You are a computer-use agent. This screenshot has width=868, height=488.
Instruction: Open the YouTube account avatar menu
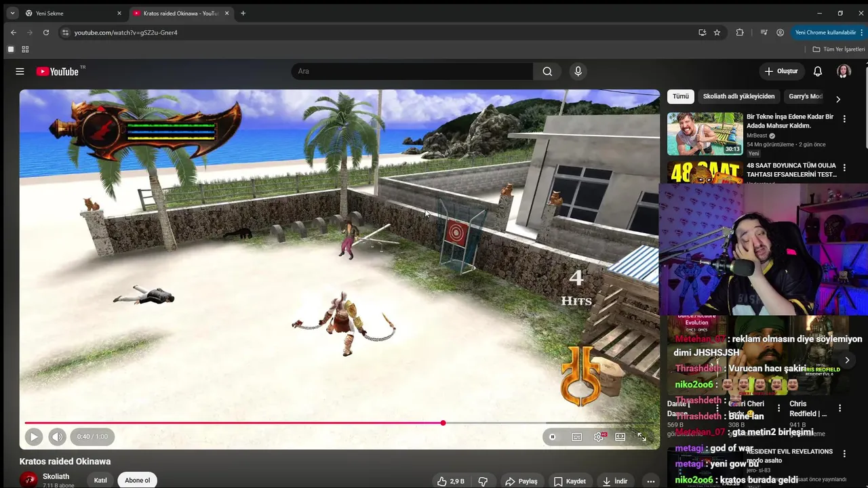click(844, 71)
